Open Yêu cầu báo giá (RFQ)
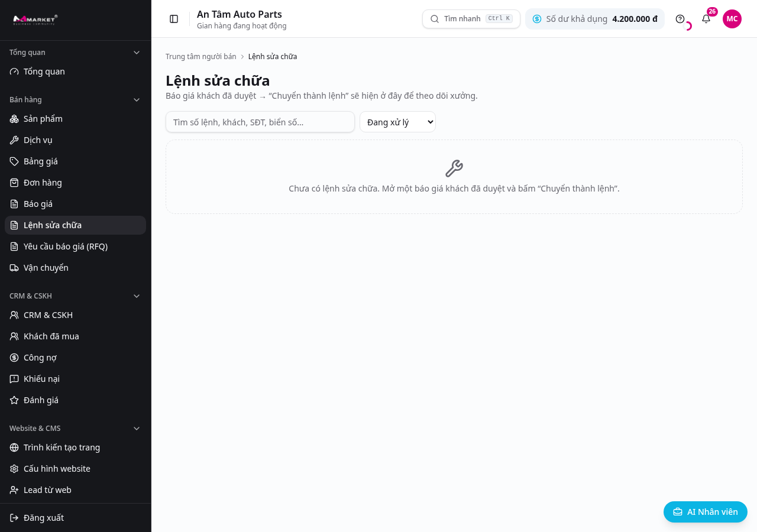757x532 pixels. point(75,246)
